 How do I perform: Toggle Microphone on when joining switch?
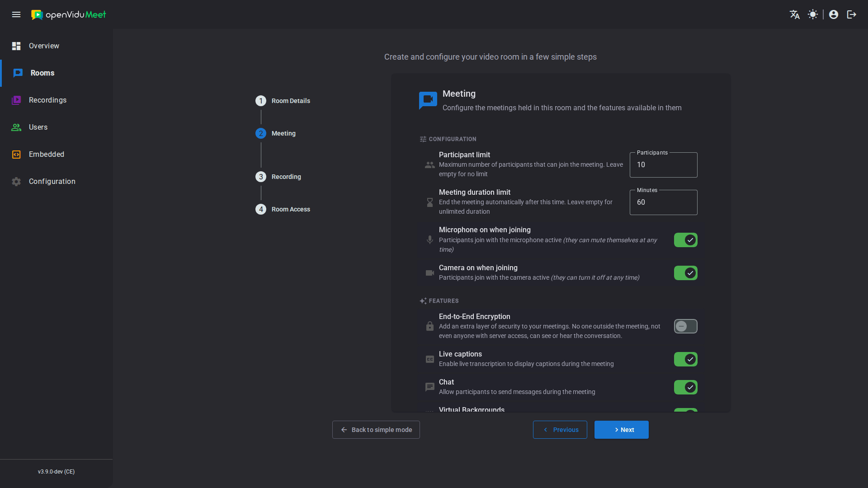(686, 240)
